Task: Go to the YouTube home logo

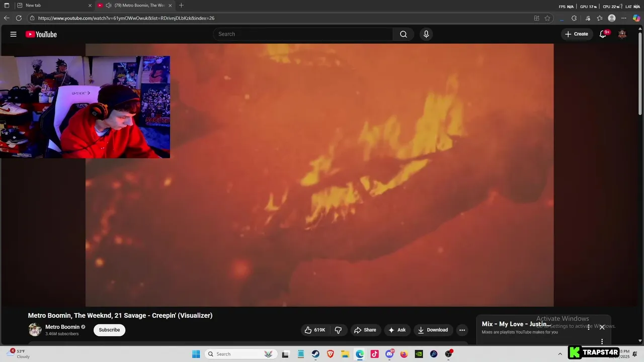Action: click(41, 34)
